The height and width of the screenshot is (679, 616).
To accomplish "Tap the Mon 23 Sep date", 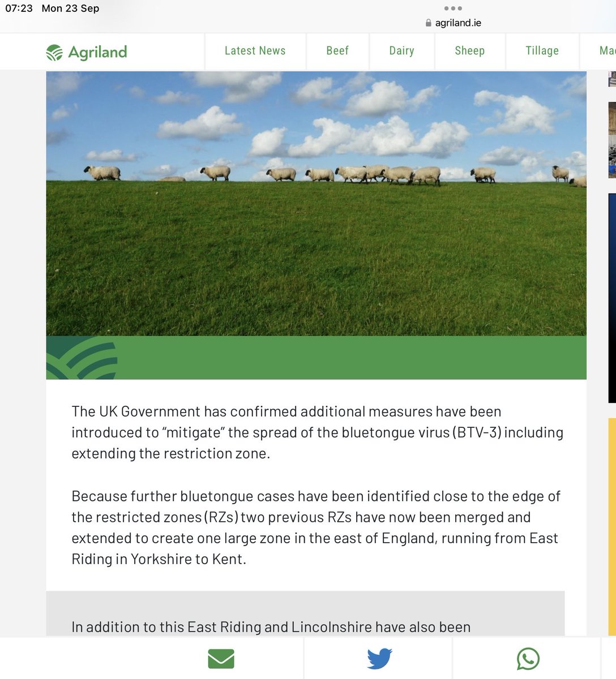I will (71, 8).
